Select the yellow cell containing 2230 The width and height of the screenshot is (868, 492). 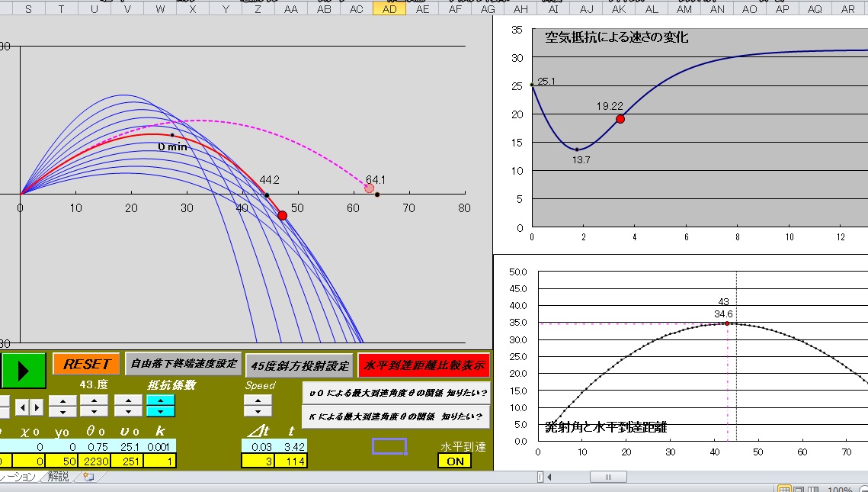point(94,461)
